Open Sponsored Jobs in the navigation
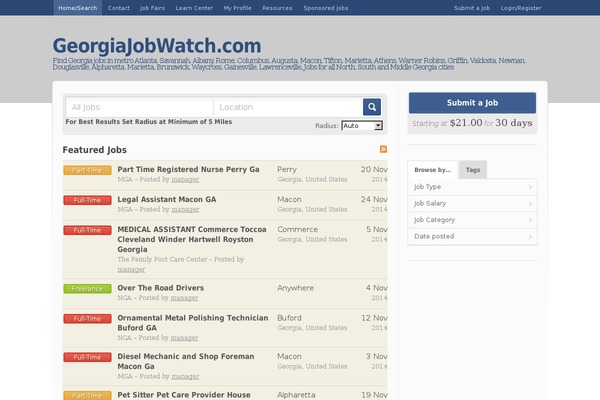This screenshot has height=400, width=600. click(x=326, y=8)
